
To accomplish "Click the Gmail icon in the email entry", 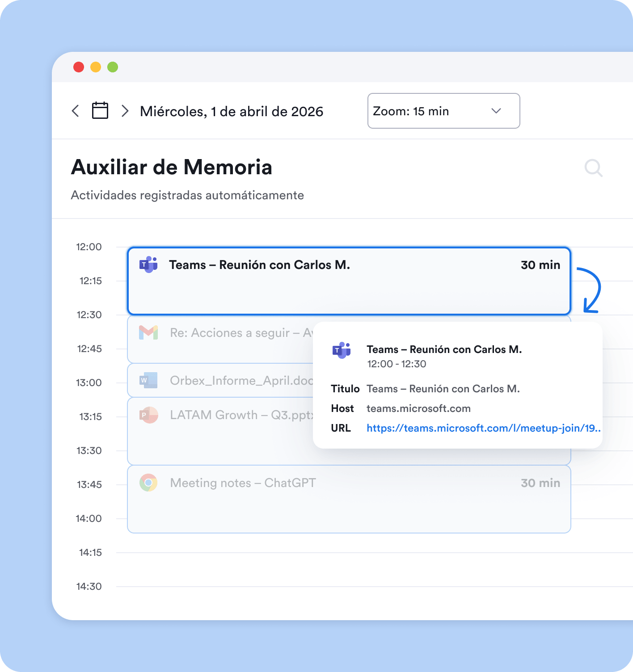I will (148, 332).
